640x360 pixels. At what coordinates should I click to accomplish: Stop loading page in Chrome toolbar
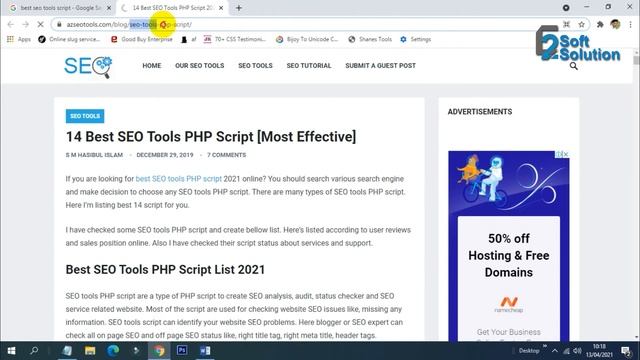[x=40, y=24]
